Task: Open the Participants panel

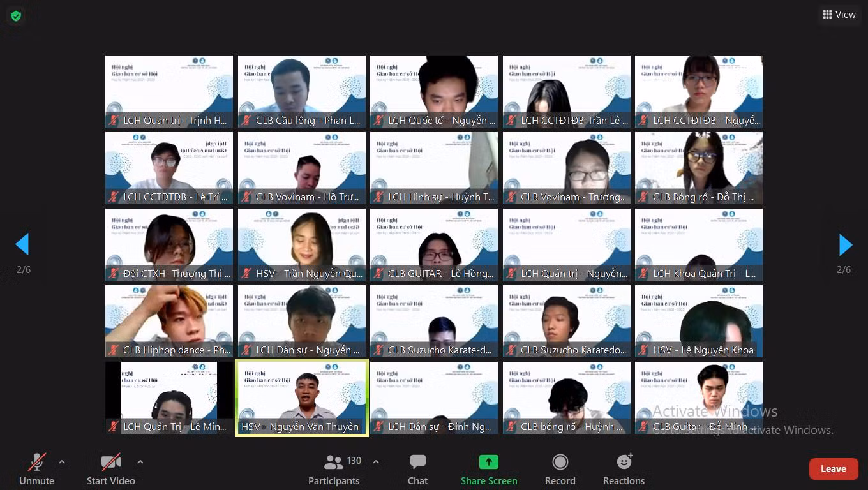Action: (x=334, y=470)
